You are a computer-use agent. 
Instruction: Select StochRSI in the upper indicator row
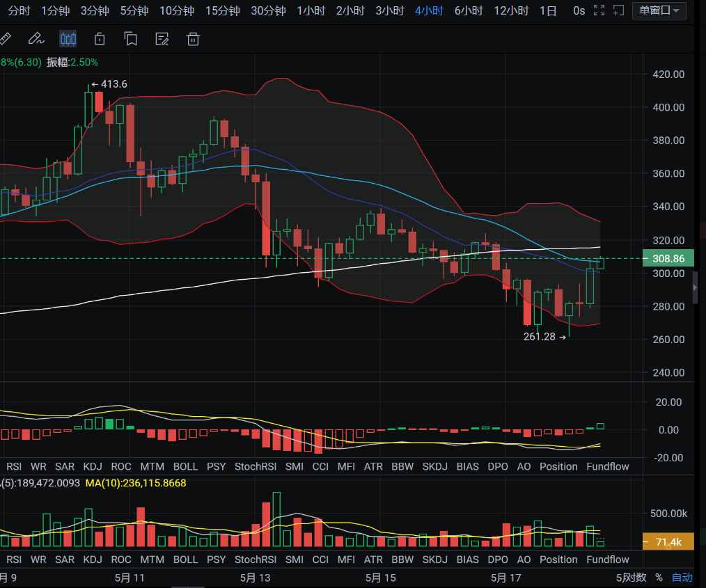(x=256, y=466)
